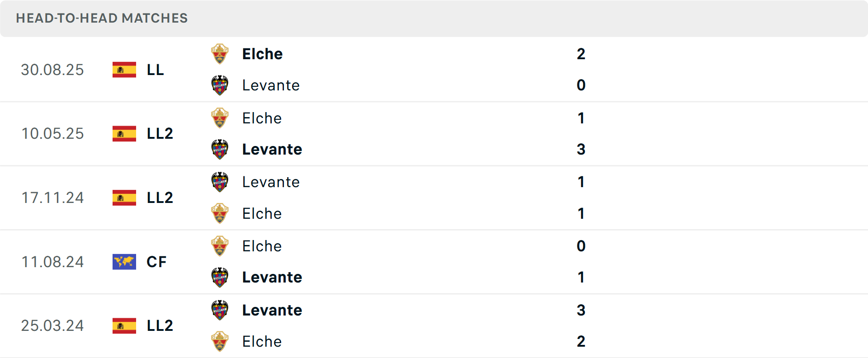Open the Levante team link on 10.05.25

click(272, 149)
